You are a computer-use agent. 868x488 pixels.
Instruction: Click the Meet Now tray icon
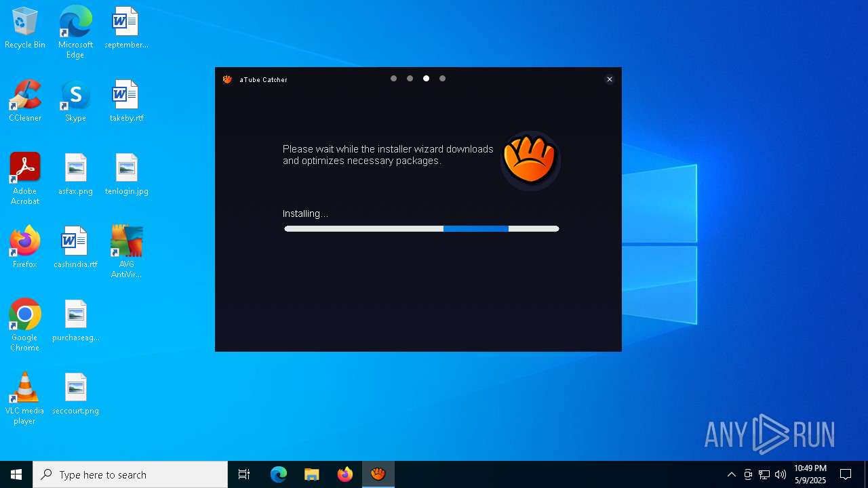click(748, 474)
